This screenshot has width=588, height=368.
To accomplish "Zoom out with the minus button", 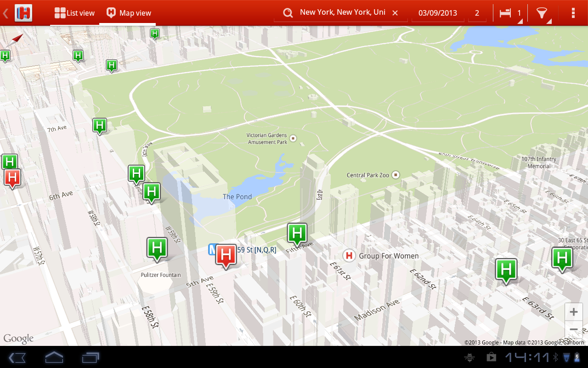I will (x=574, y=329).
